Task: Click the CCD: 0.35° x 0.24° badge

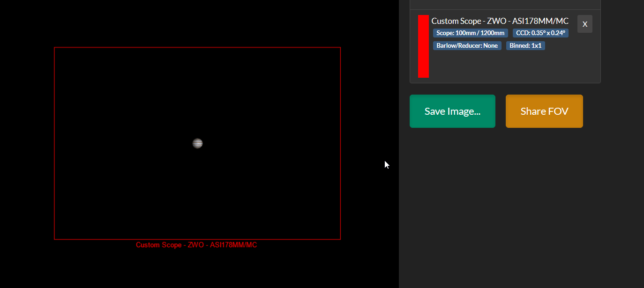Action: [x=540, y=33]
